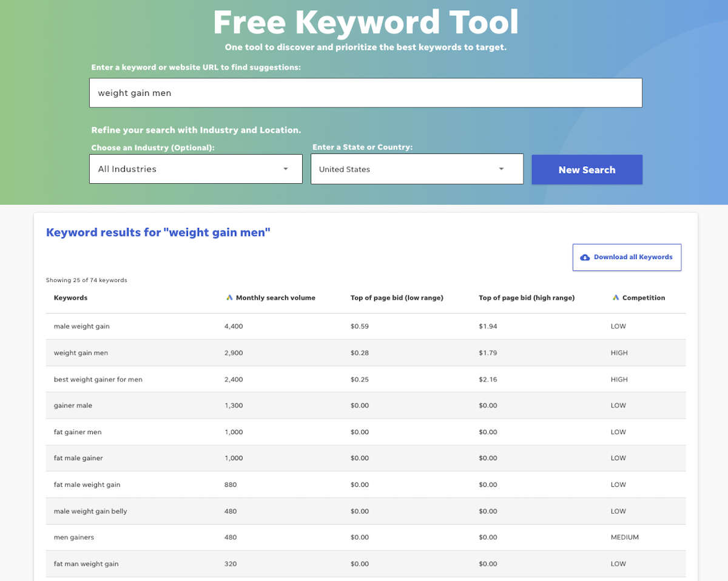Click the Google Ads icon beside Competition
728x581 pixels.
[615, 297]
